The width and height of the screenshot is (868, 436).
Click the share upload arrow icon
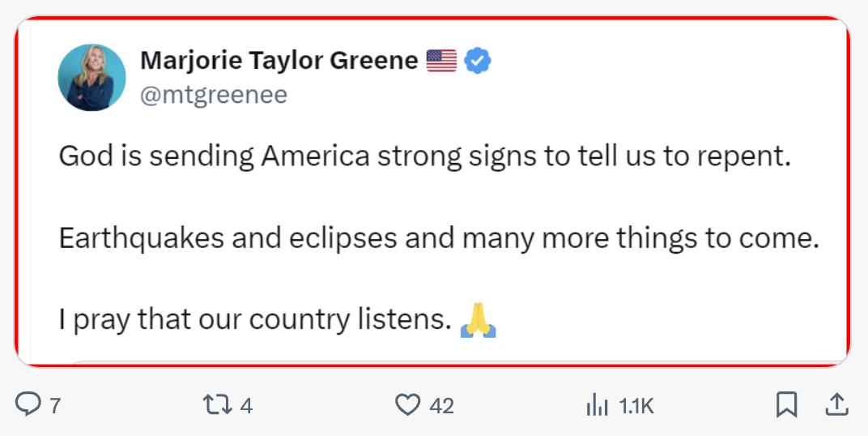coord(836,405)
